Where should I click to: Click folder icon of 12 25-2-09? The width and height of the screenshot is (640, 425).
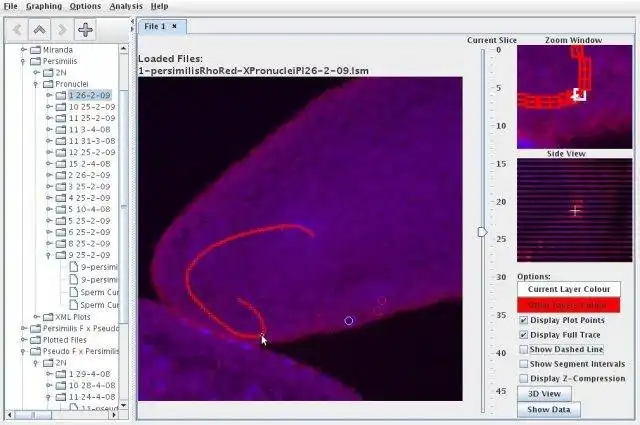61,152
